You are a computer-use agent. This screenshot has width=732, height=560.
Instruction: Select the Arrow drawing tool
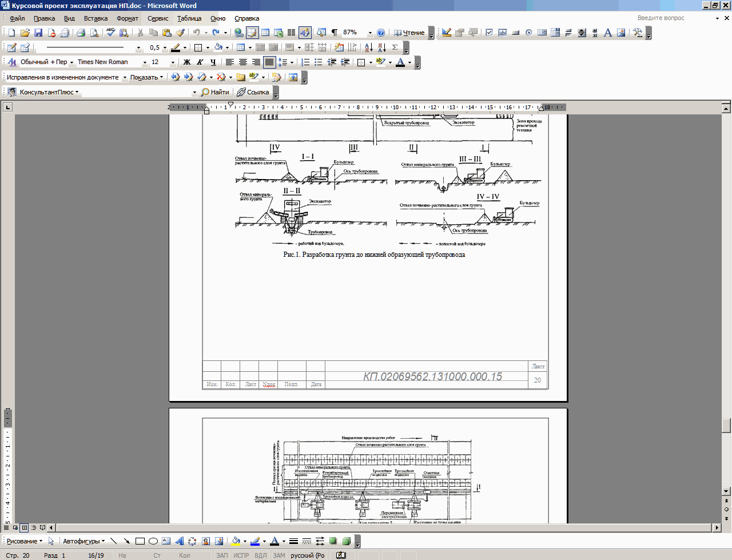[126, 541]
